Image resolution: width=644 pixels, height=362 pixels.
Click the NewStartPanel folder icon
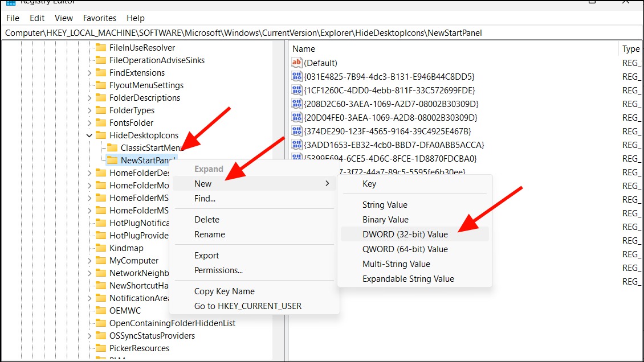(112, 161)
